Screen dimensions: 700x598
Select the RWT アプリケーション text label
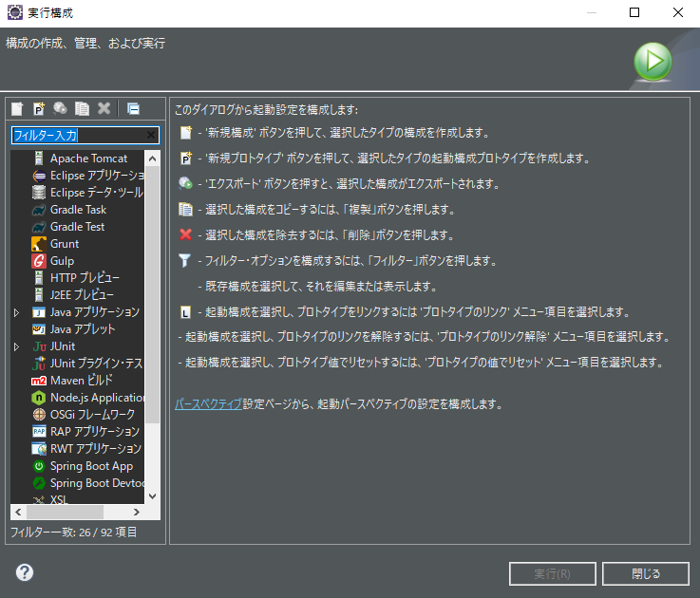(x=96, y=448)
